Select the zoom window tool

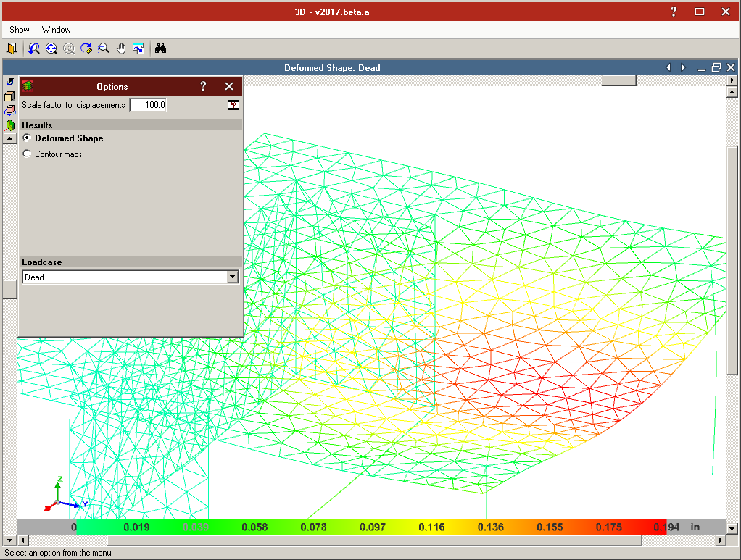coord(104,48)
